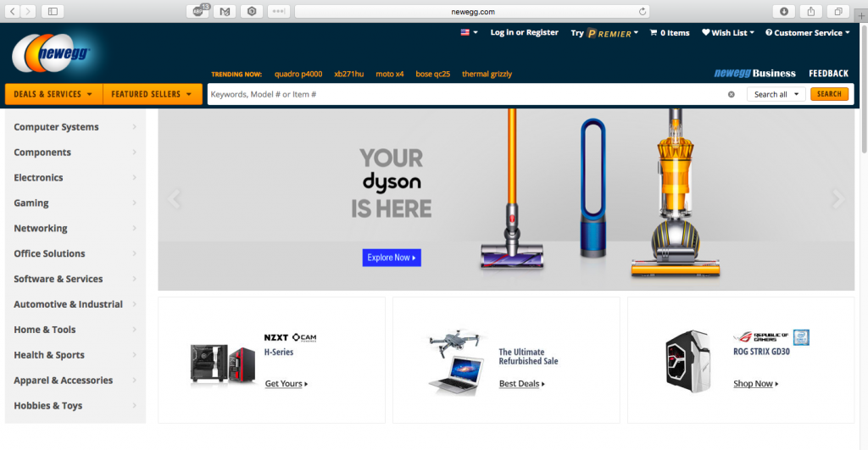The height and width of the screenshot is (450, 868).
Task: Open the Adblock Plus extension icon
Action: (198, 11)
